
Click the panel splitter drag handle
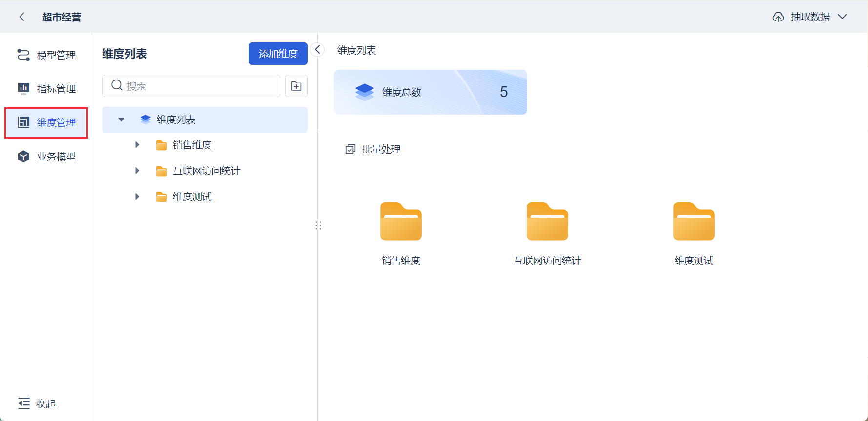pyautogui.click(x=318, y=225)
